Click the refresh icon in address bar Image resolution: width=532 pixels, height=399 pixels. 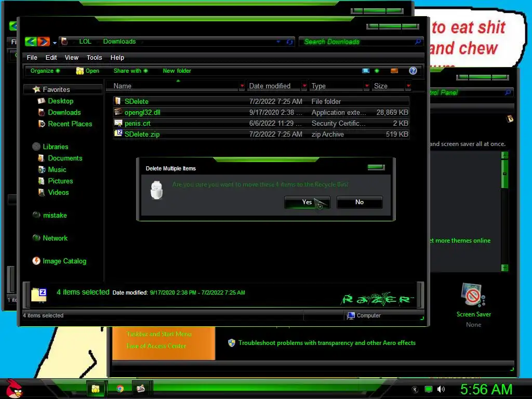coord(289,42)
